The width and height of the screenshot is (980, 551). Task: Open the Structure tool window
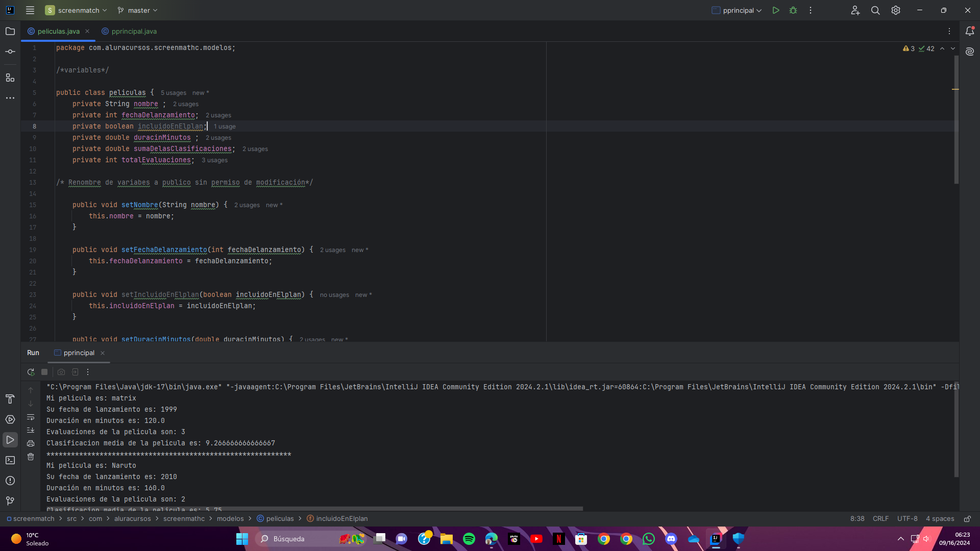click(x=10, y=78)
